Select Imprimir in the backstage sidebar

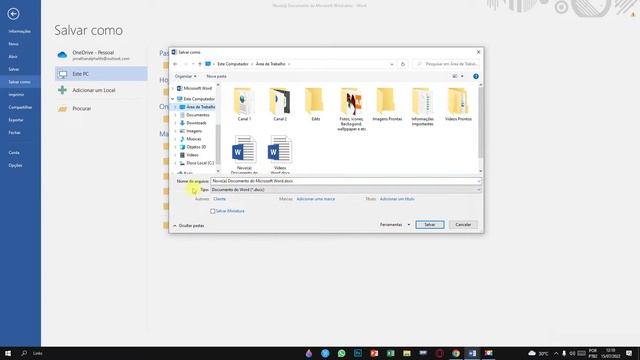(16, 95)
